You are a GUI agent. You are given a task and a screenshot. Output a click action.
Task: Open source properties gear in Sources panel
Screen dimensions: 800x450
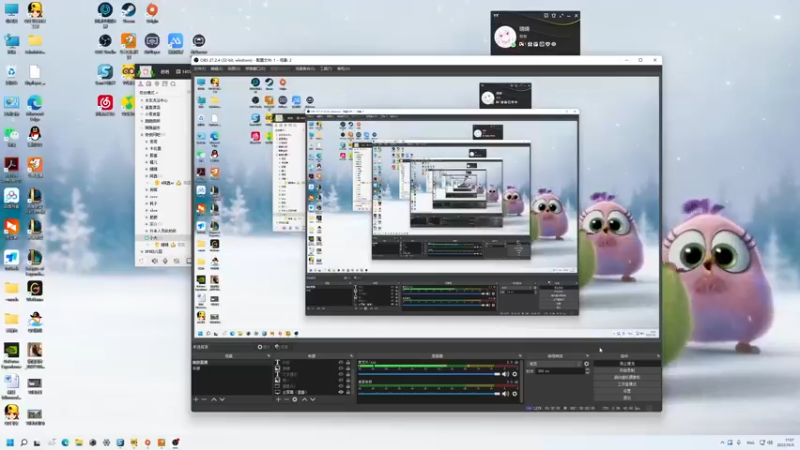[295, 399]
